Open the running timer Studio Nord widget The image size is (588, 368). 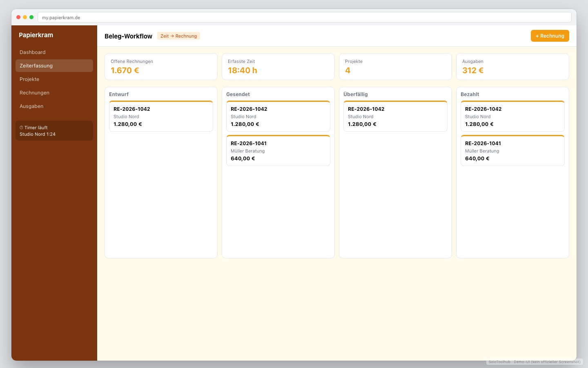coord(54,131)
